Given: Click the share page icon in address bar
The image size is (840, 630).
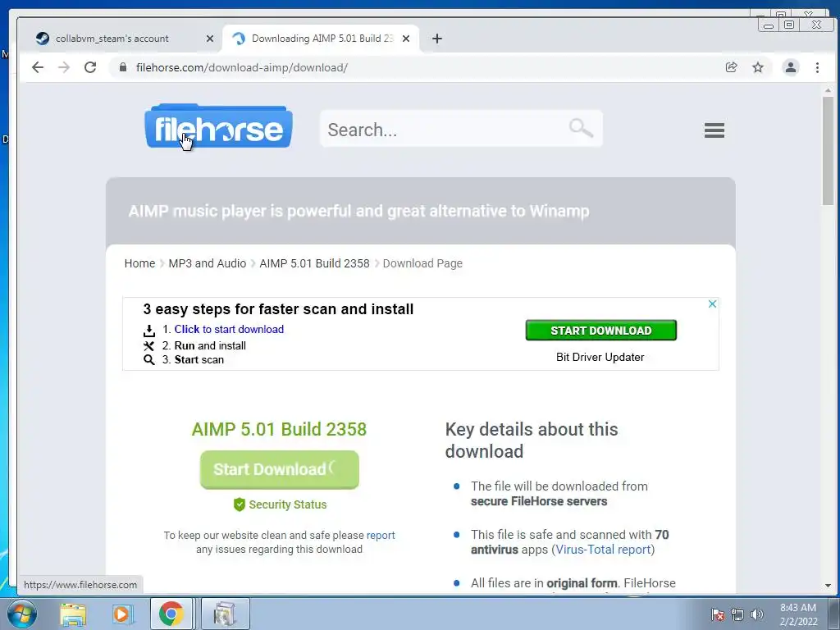Looking at the screenshot, I should pos(731,67).
